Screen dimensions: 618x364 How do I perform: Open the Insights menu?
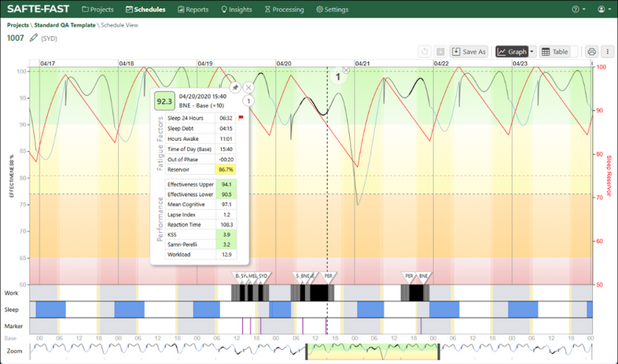236,9
